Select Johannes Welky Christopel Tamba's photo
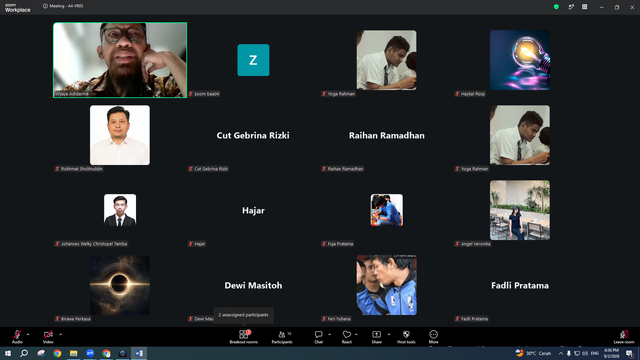 pos(120,210)
